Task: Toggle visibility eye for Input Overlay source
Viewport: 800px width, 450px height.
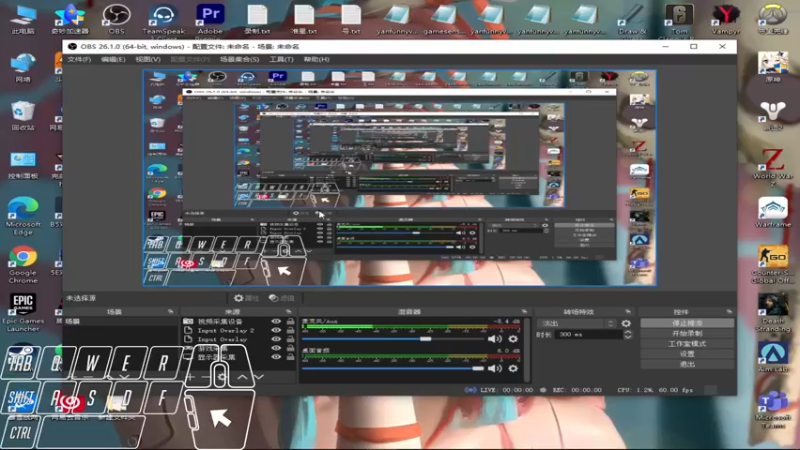Action: [x=276, y=339]
